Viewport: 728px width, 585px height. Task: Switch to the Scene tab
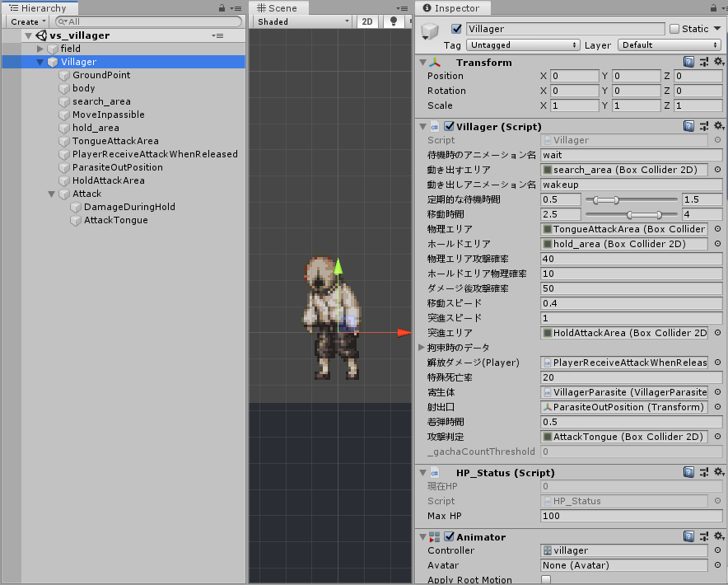click(278, 7)
